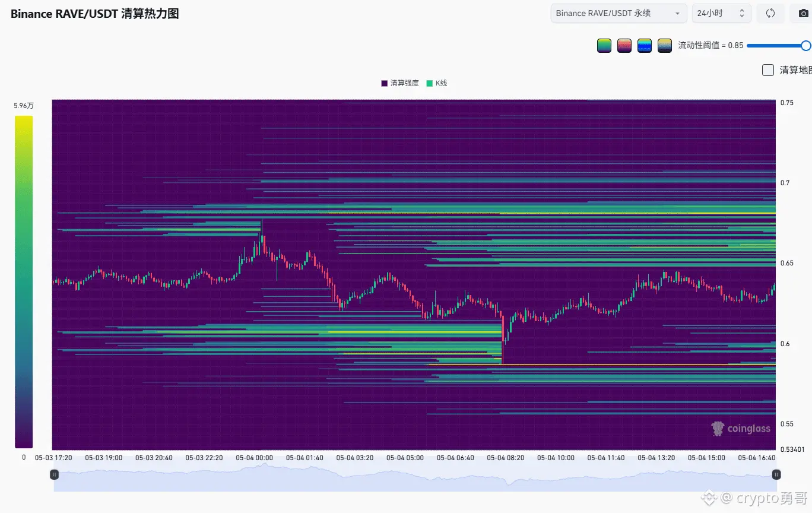Click the 05-04 16:40 time axis label

tap(757, 458)
